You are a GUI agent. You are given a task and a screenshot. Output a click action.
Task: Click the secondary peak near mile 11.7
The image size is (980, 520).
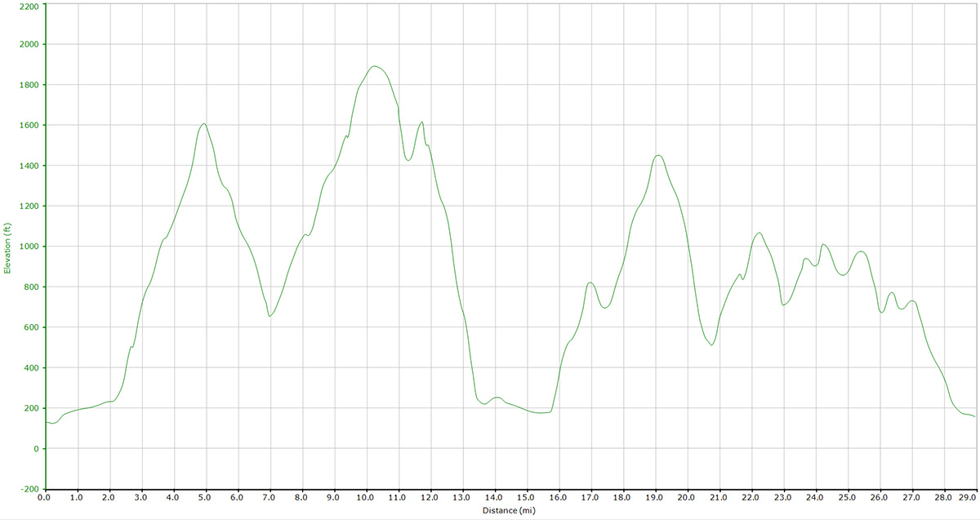coord(421,122)
